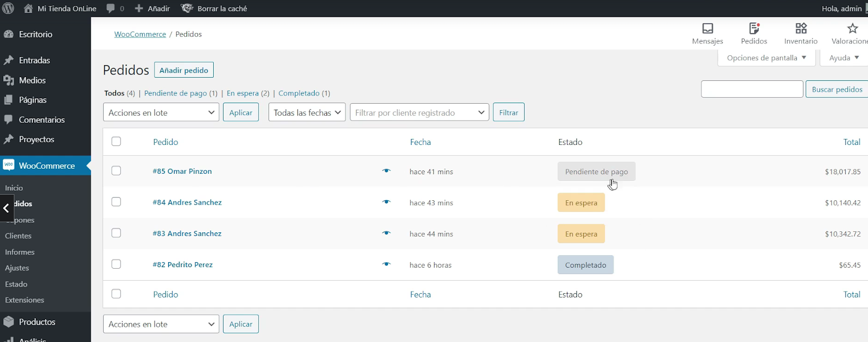Open the bottom Acciones en lote dropdown
The height and width of the screenshot is (342, 868).
point(161,324)
